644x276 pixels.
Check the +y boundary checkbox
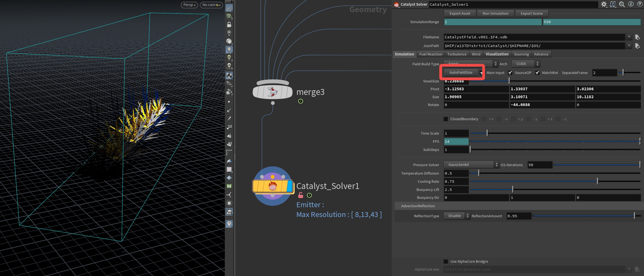click(514, 119)
